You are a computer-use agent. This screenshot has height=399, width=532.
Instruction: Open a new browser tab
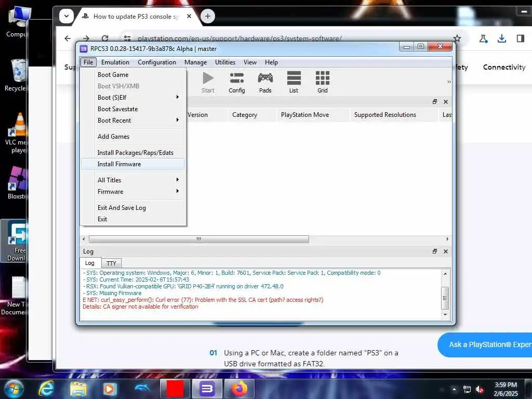point(208,16)
